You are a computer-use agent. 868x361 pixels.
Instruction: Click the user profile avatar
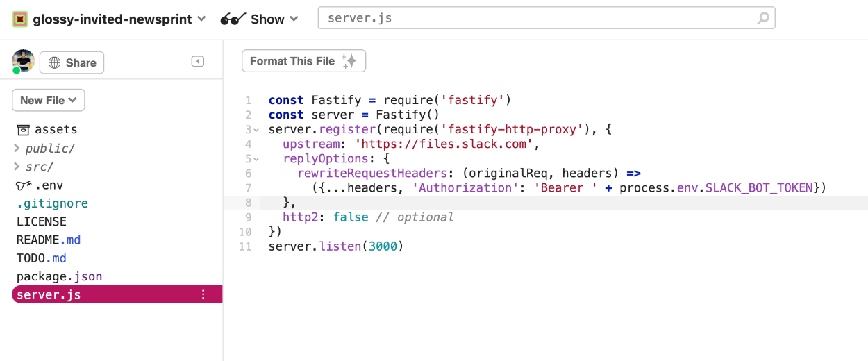click(23, 61)
